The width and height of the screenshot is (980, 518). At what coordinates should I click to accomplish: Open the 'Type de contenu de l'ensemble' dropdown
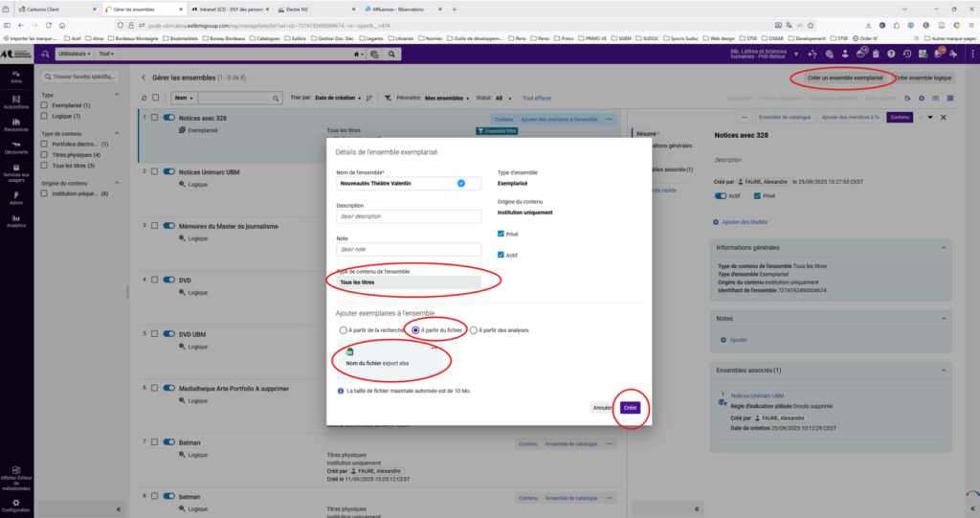click(x=408, y=282)
